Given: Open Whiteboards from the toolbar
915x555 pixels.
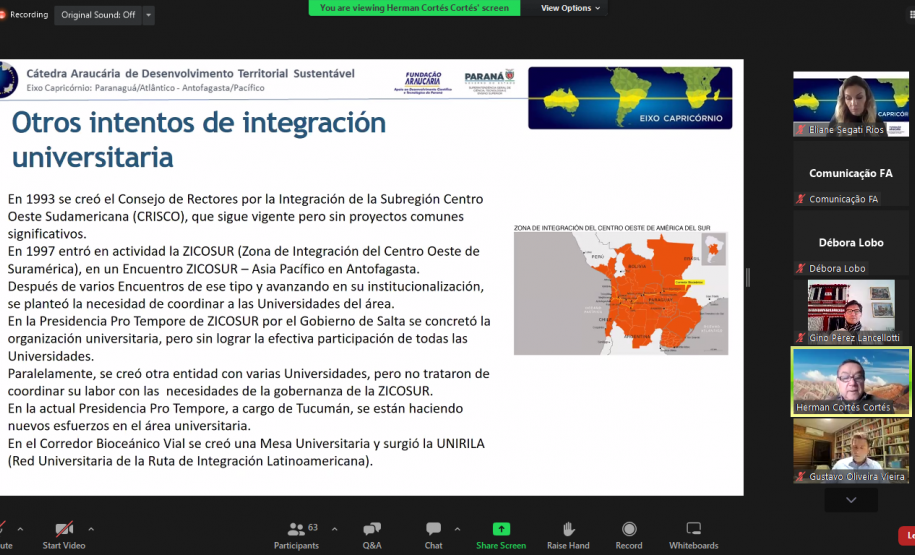Looking at the screenshot, I should 693,529.
